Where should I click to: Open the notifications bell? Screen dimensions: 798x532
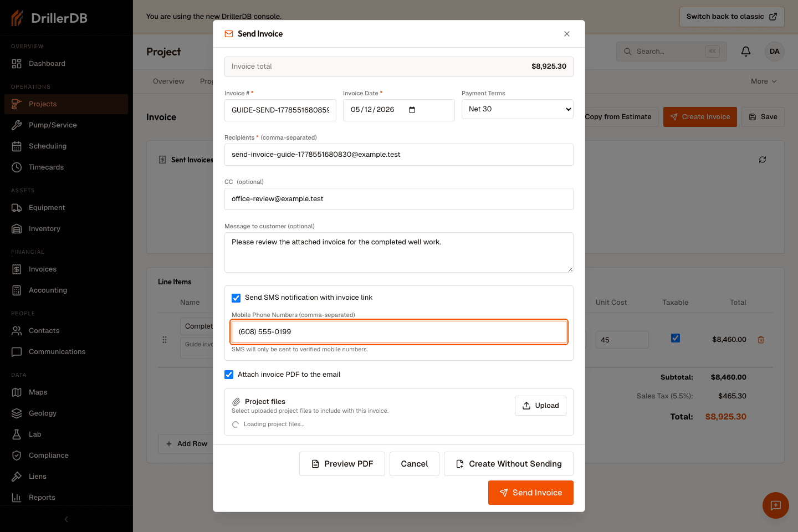[746, 52]
